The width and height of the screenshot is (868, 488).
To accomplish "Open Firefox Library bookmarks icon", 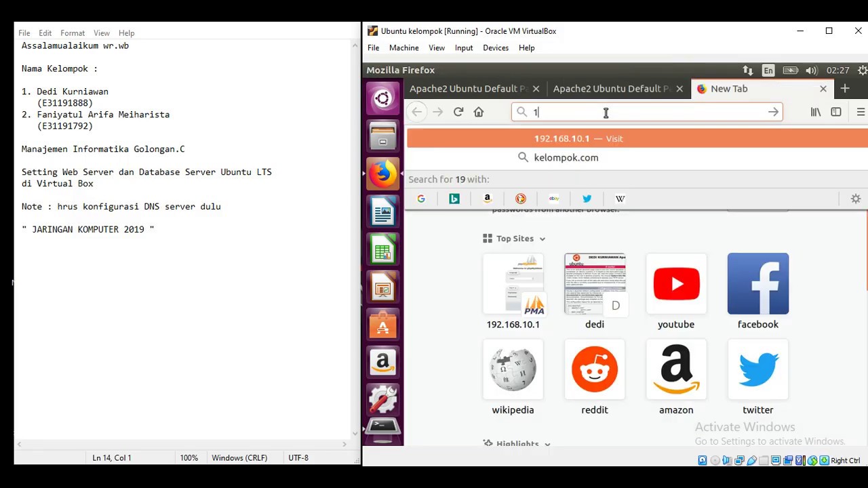I will 816,112.
